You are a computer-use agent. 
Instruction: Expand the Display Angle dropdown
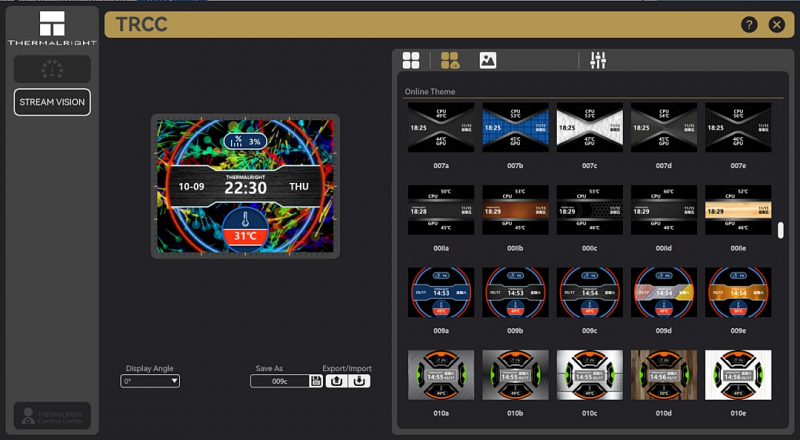(x=150, y=381)
